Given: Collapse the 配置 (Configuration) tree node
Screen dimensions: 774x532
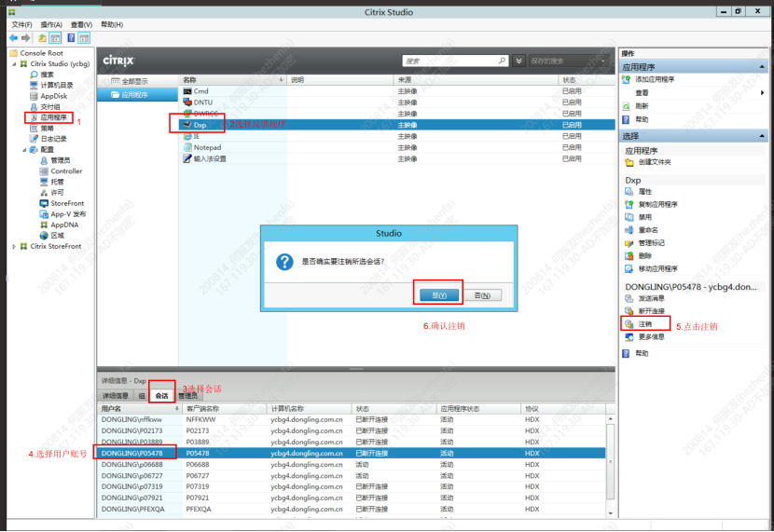Looking at the screenshot, I should 25,150.
